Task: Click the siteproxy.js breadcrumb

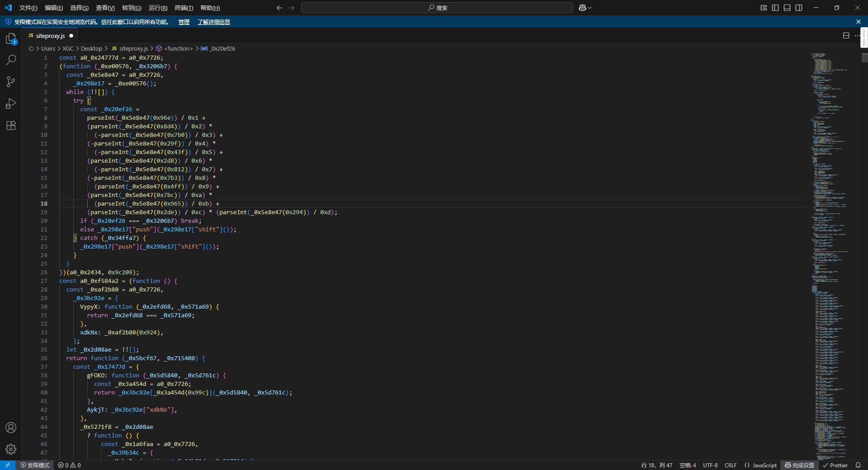Action: (x=133, y=48)
